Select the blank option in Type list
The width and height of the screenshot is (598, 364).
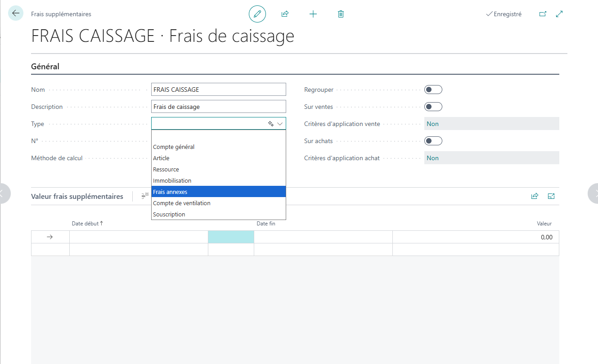219,136
